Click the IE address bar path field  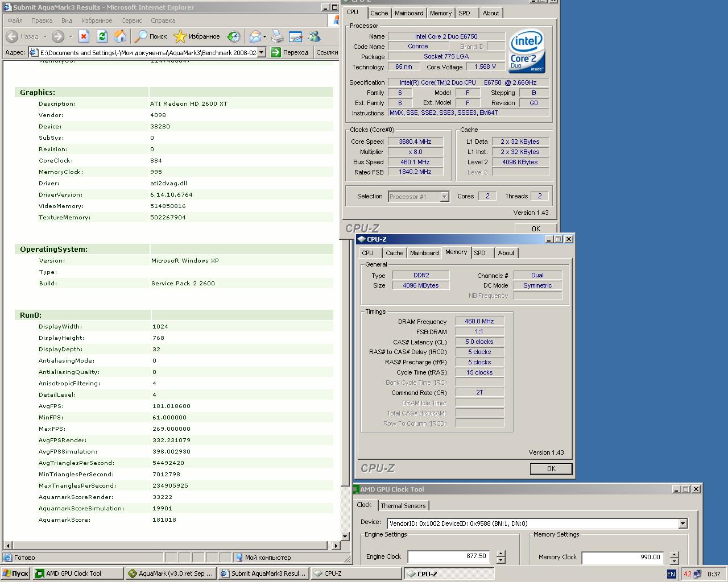(x=148, y=52)
